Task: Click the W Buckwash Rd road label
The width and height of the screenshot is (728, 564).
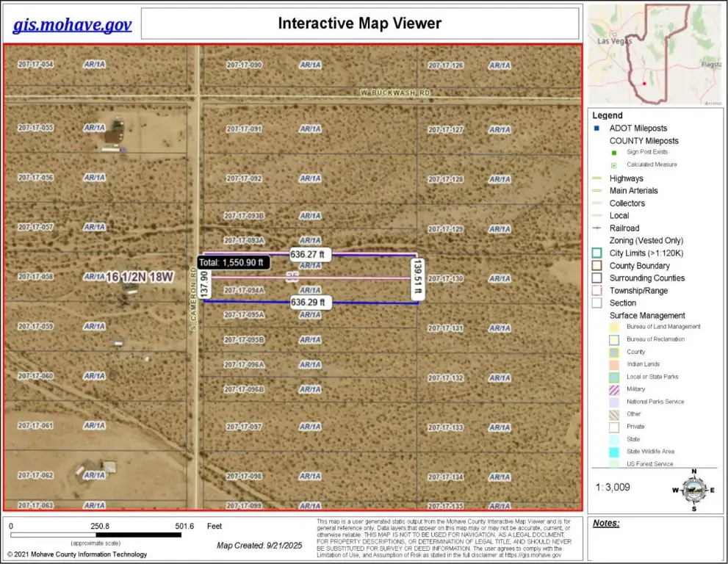Action: pos(394,93)
